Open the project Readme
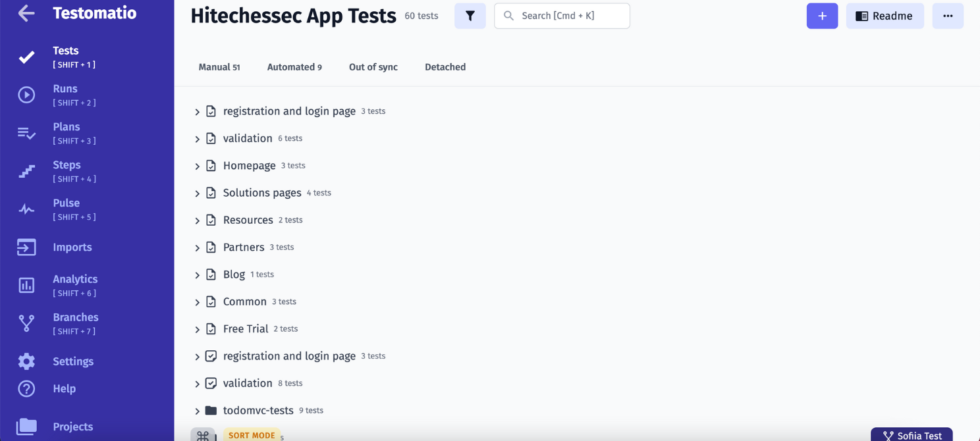980x441 pixels. pos(885,15)
